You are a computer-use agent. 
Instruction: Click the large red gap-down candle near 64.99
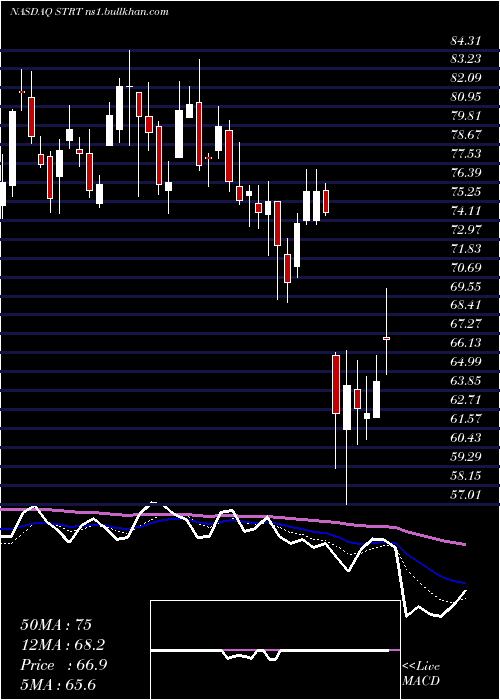(336, 384)
